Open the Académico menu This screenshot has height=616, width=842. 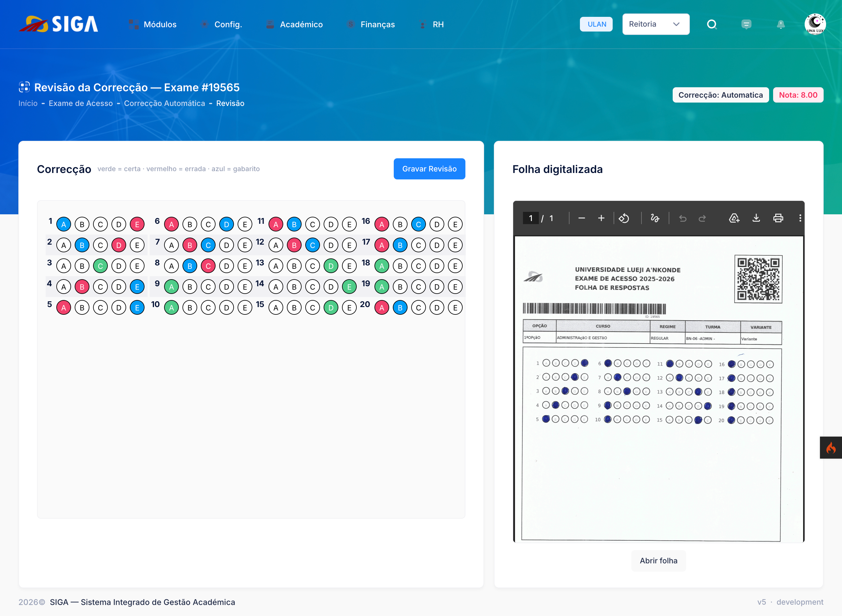click(x=294, y=24)
